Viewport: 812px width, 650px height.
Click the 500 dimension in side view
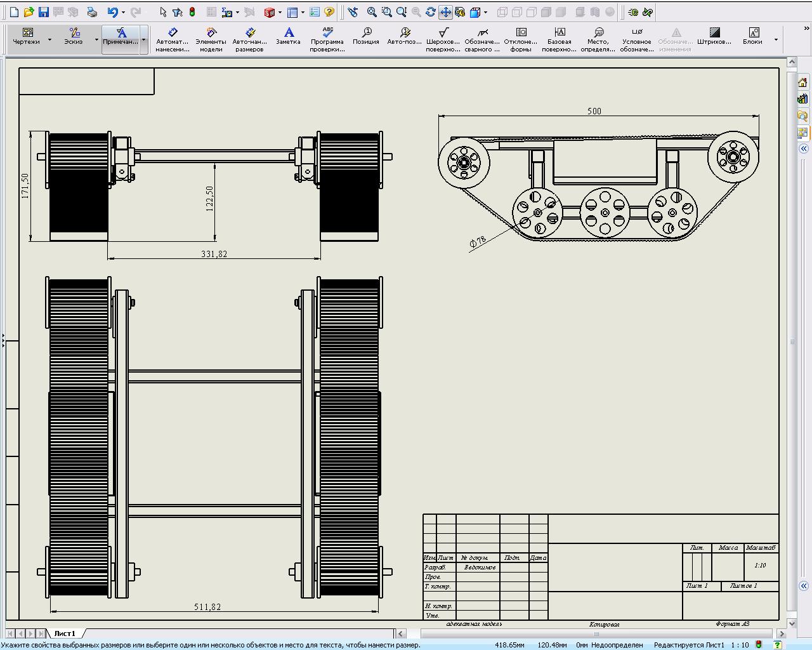pos(594,111)
